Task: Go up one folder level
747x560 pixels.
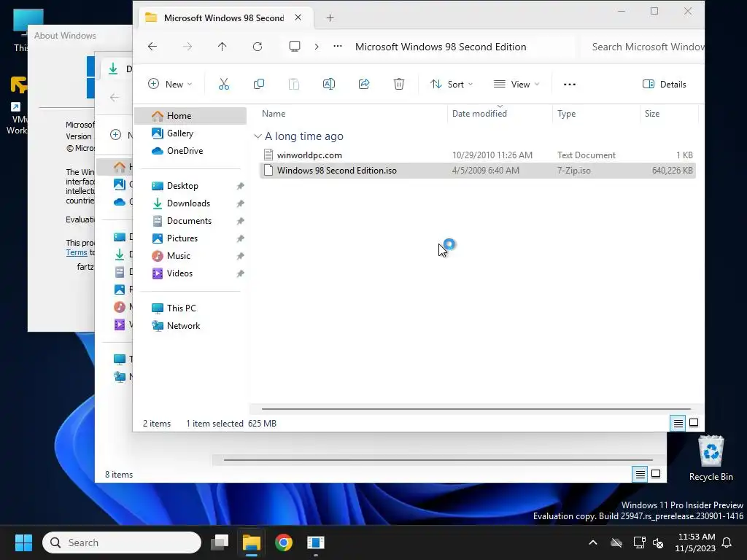Action: [x=222, y=46]
